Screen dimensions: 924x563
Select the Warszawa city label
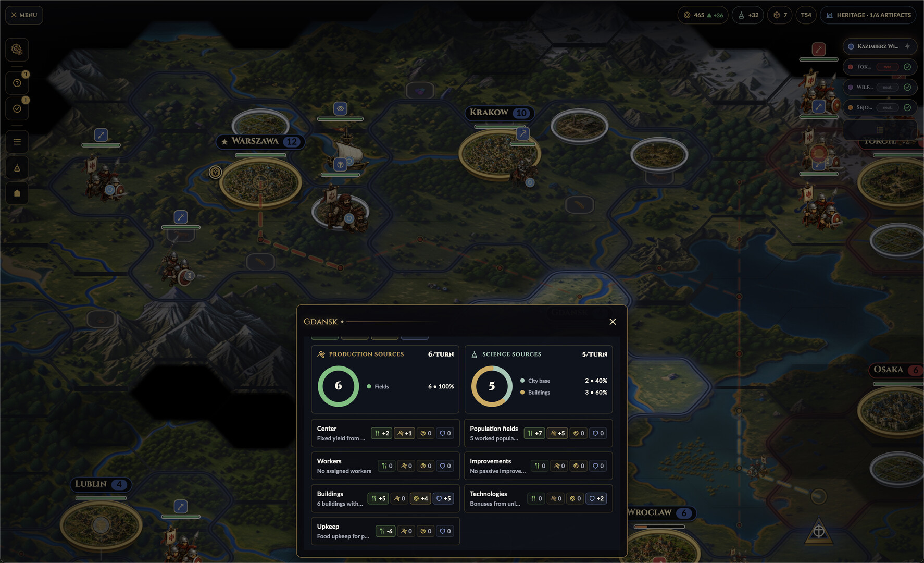pos(260,141)
